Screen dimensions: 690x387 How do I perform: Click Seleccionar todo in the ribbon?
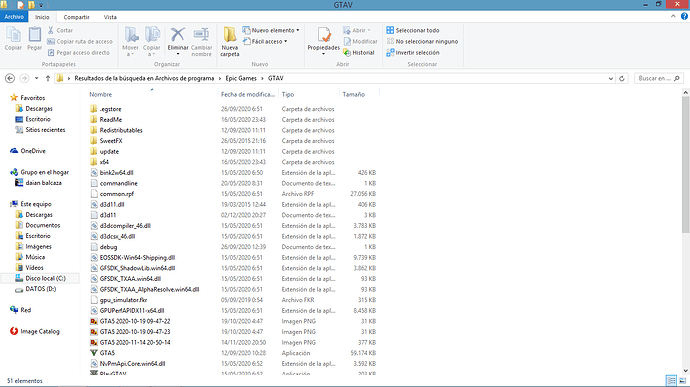412,30
